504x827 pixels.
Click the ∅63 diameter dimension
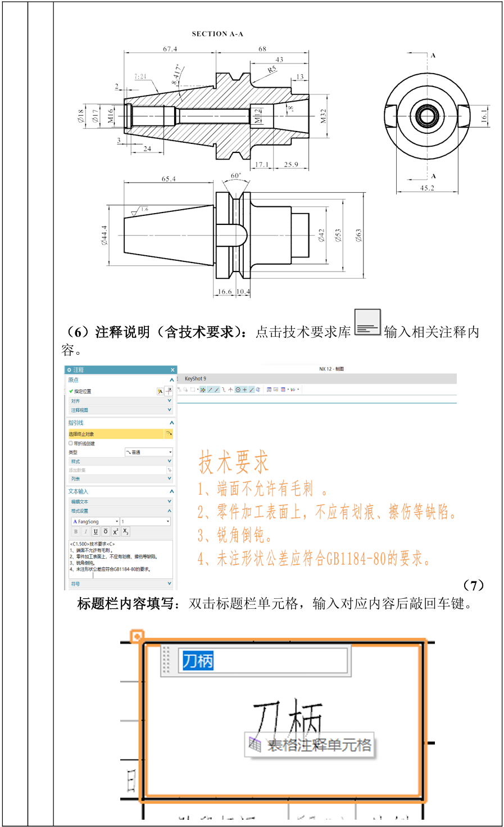pyautogui.click(x=358, y=235)
